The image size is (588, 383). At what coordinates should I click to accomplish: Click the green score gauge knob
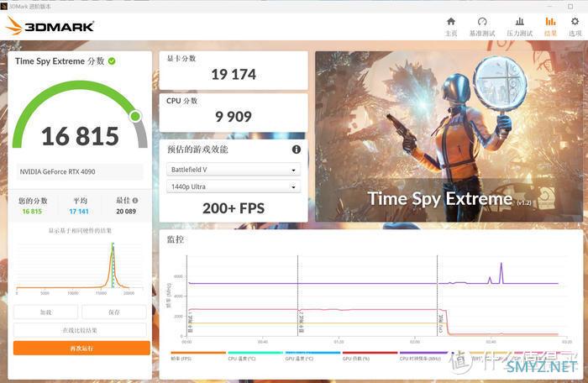coord(135,116)
